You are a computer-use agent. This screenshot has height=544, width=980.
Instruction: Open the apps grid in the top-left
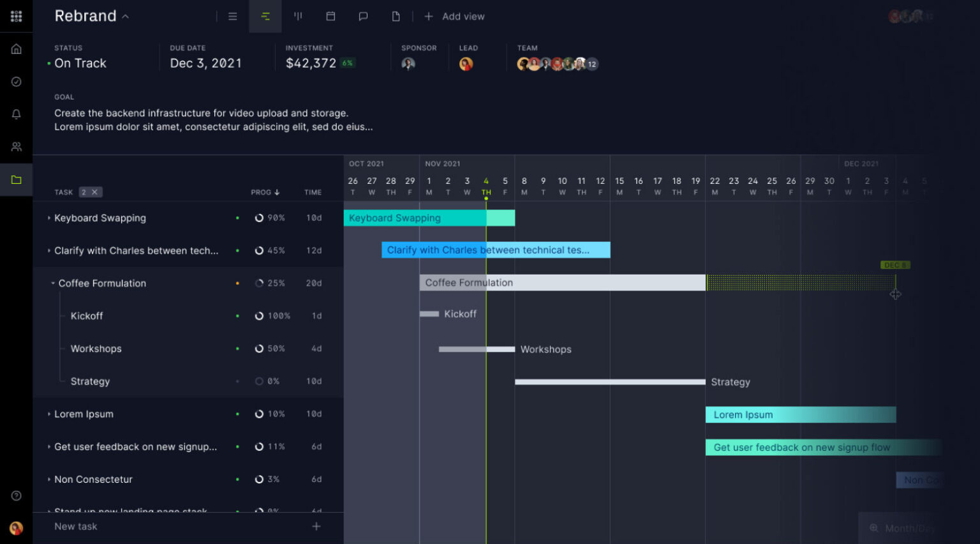click(16, 16)
